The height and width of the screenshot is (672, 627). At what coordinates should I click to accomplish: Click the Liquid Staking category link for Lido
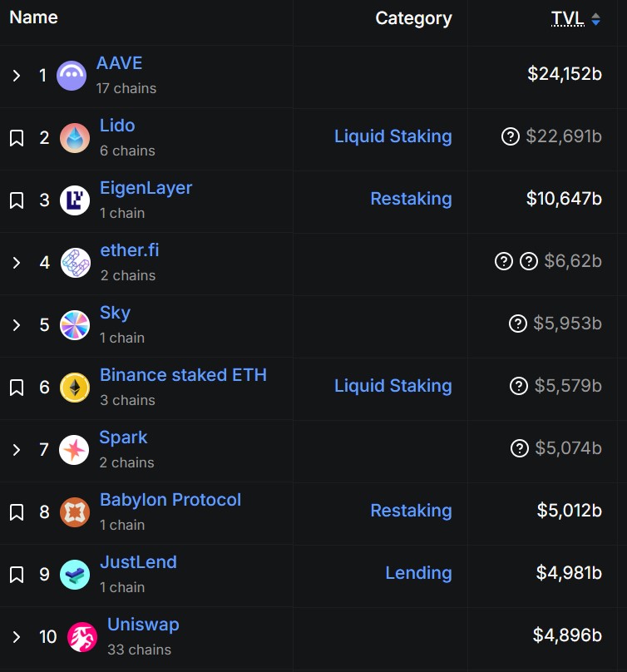pos(392,136)
